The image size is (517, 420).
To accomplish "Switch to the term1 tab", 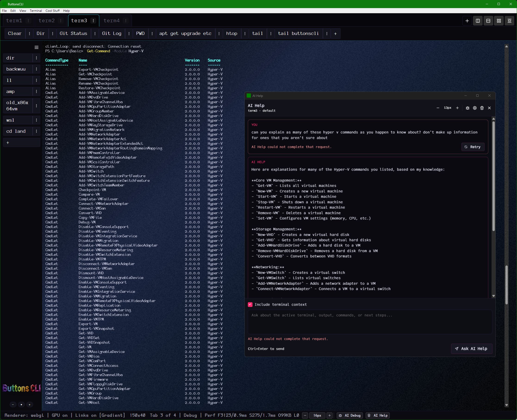I will (x=14, y=21).
